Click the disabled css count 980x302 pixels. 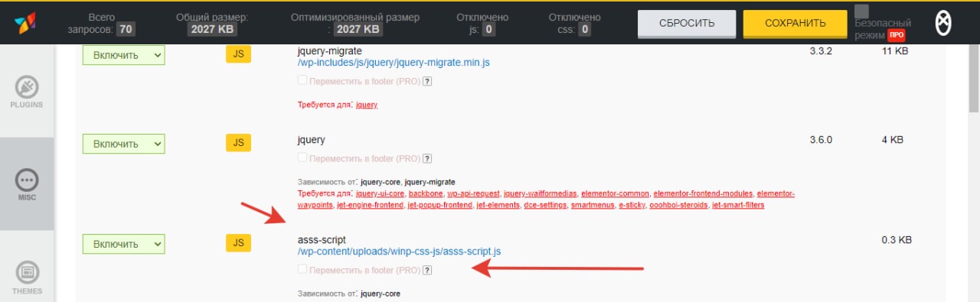coord(584,30)
